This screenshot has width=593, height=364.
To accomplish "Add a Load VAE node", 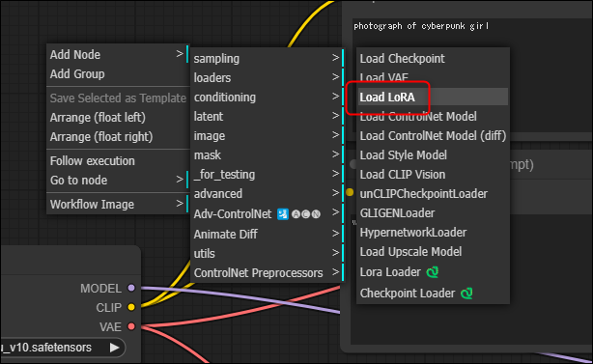I will coord(433,78).
